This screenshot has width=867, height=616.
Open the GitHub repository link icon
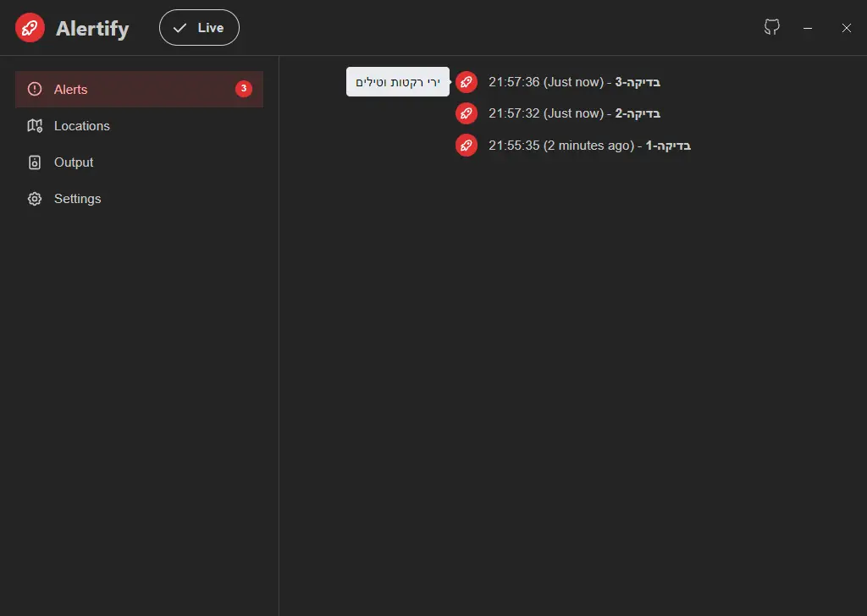pyautogui.click(x=771, y=26)
